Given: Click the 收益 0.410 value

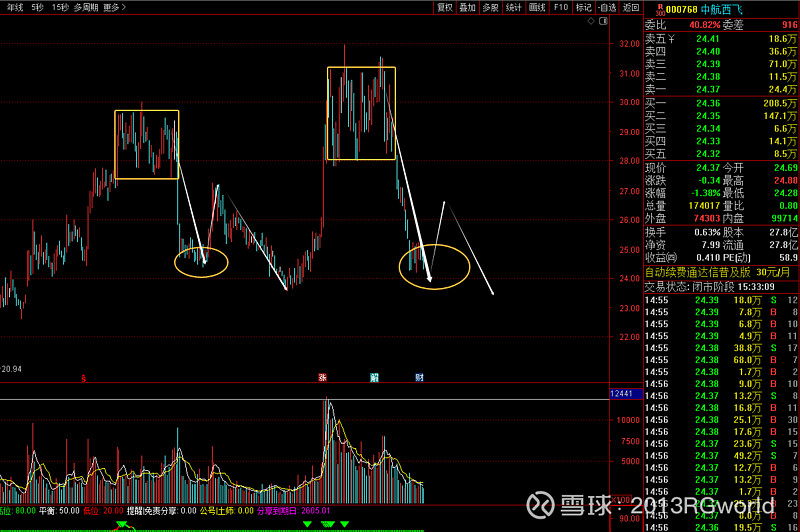Looking at the screenshot, I should pyautogui.click(x=708, y=258).
